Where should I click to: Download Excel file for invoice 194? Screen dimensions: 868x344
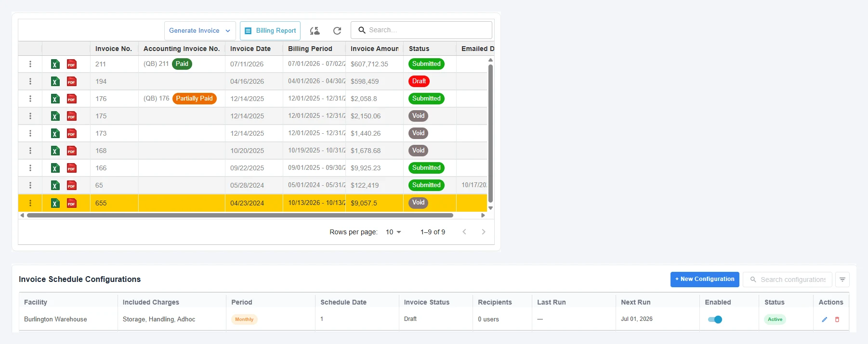55,81
